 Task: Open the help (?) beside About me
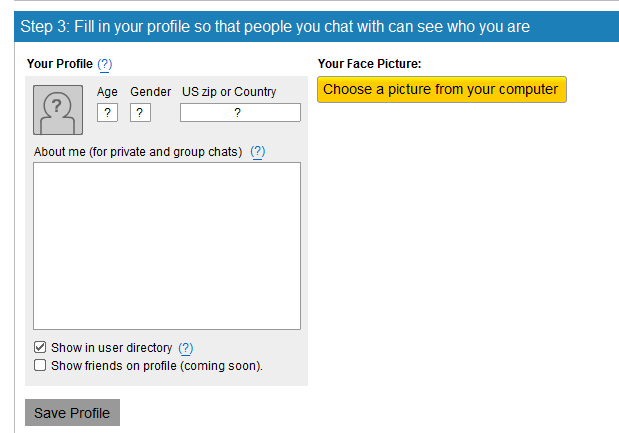pyautogui.click(x=258, y=152)
